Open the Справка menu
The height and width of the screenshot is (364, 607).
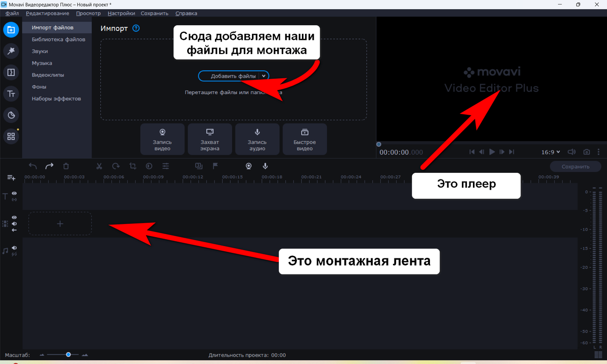186,13
